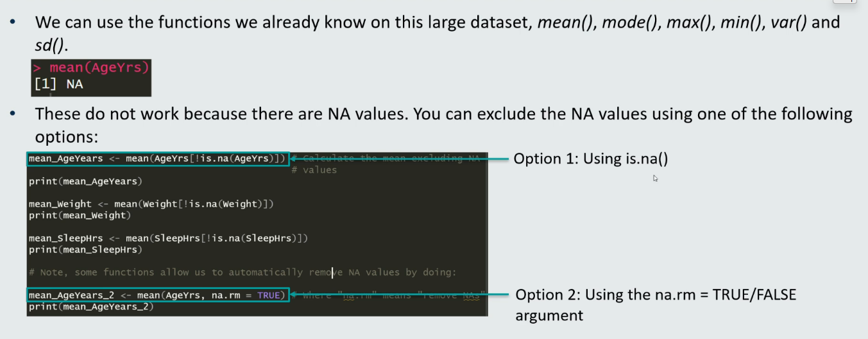Screen dimensions: 868x339
Task: Select the highlighted mean_AgeYears is.na code line
Action: 157,159
